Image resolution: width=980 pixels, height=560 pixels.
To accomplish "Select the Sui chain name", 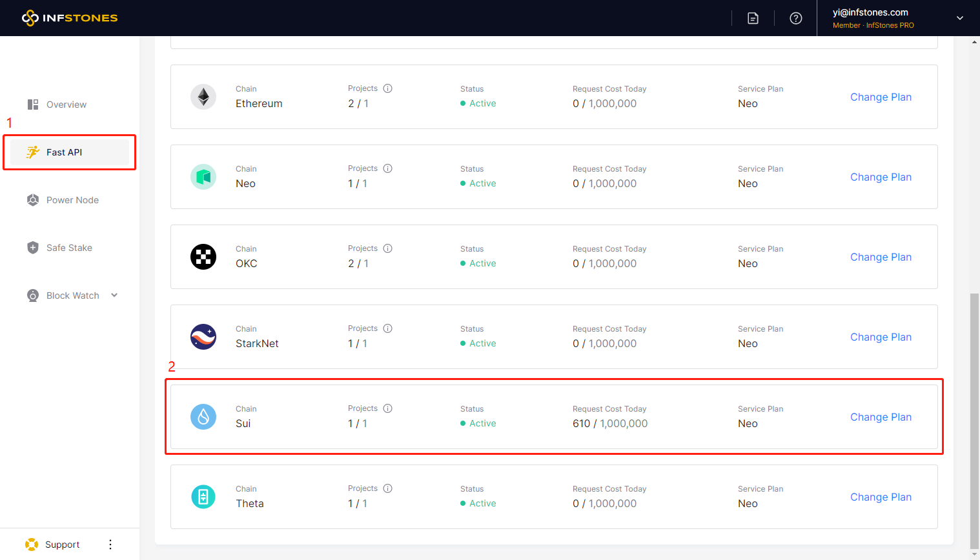I will coord(243,424).
